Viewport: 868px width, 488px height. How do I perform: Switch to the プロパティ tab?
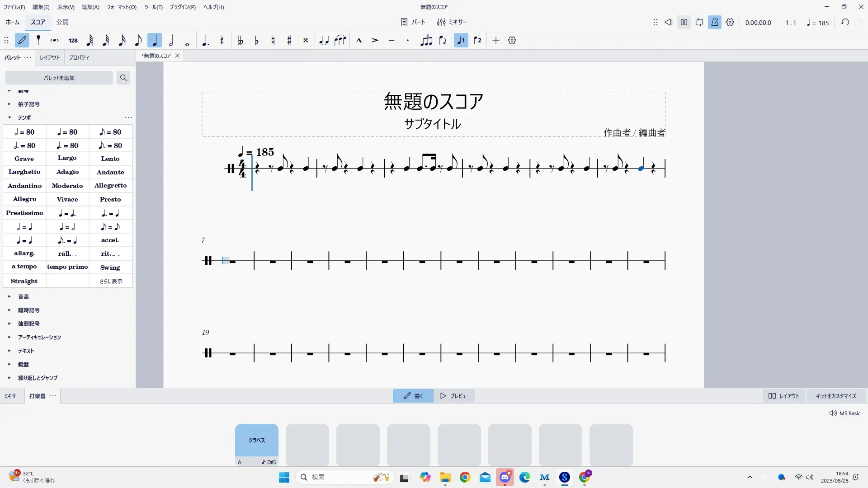(79, 58)
